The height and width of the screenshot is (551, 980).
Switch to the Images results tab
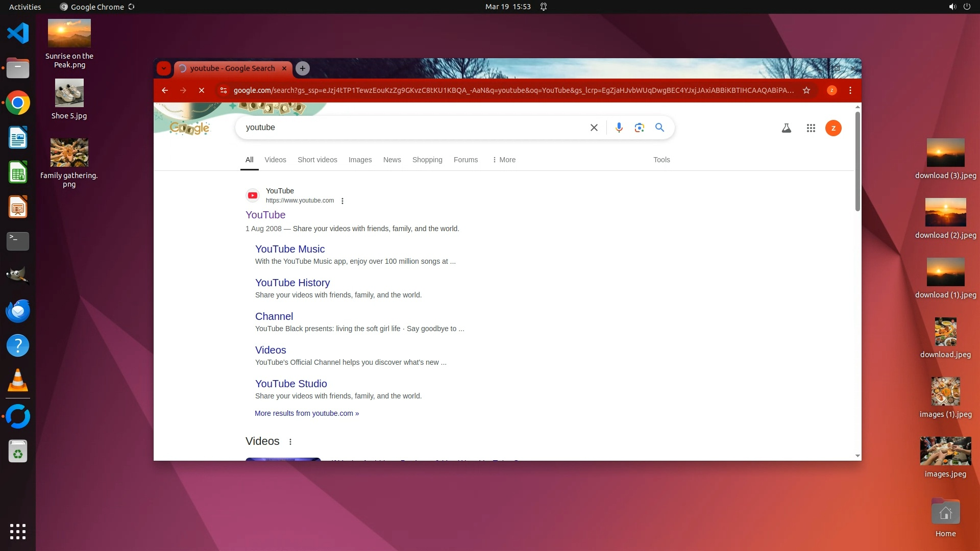coord(360,160)
